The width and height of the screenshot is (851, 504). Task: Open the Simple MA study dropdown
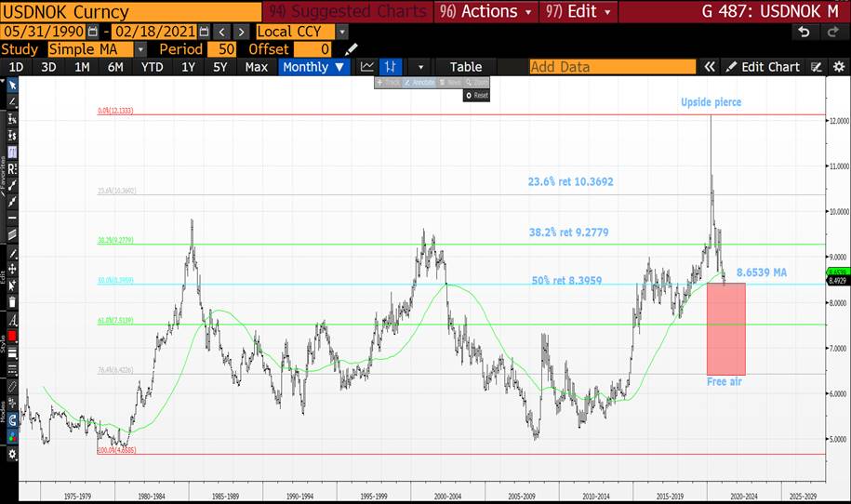click(x=140, y=49)
